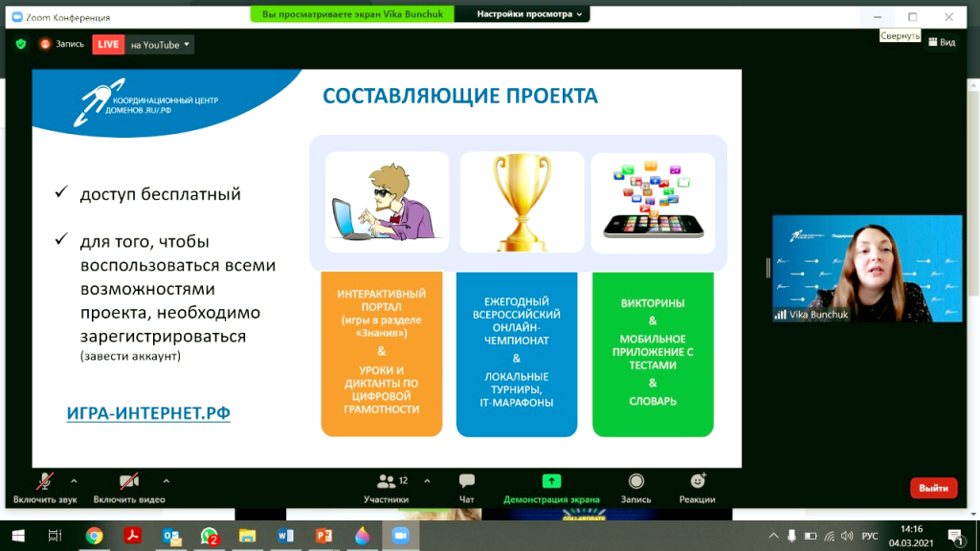This screenshot has width=980, height=551.
Task: Expand the video options arrow next to camera
Action: coord(166,481)
